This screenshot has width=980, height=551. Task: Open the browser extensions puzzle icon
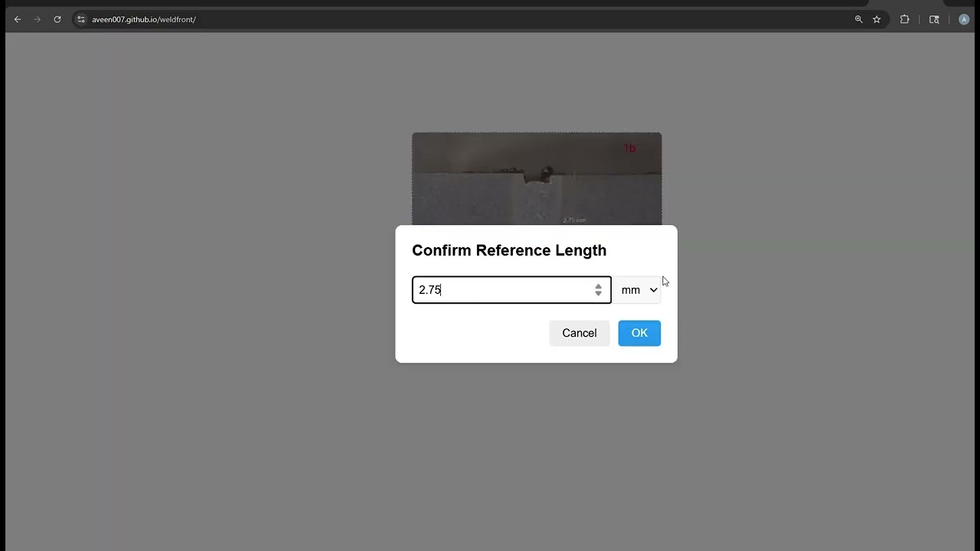(904, 19)
